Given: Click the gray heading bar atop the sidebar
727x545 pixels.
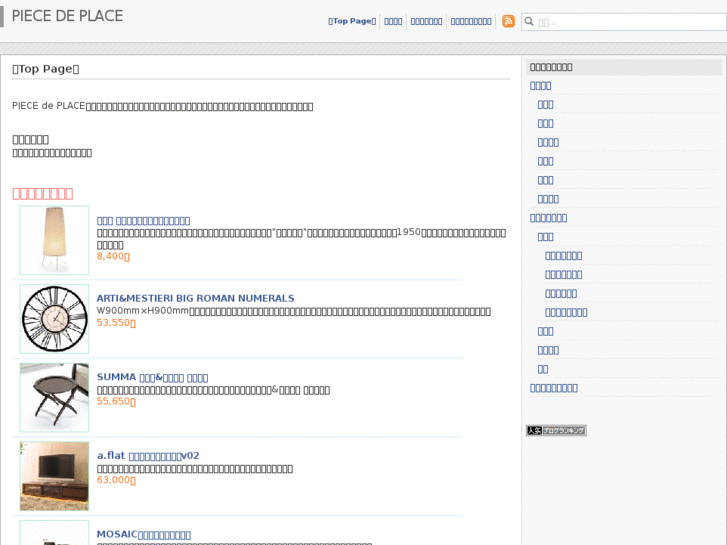Looking at the screenshot, I should click(x=624, y=67).
